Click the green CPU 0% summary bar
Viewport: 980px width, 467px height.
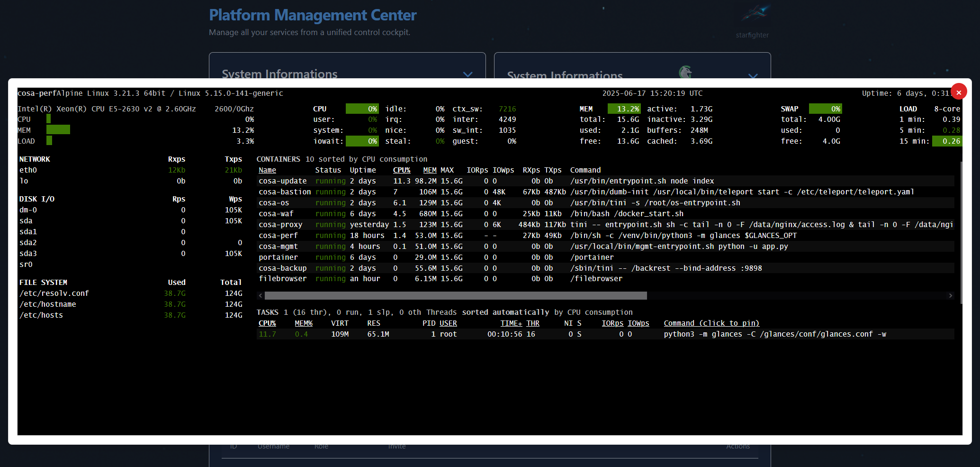[x=362, y=109]
